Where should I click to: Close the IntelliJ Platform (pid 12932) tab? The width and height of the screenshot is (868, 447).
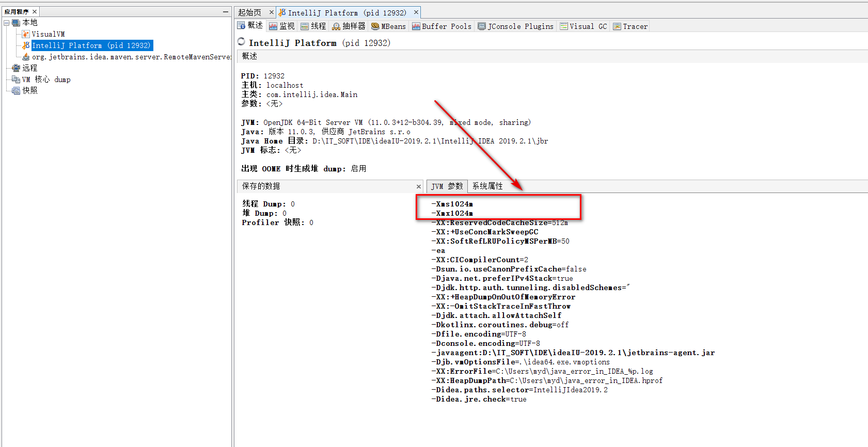point(416,12)
